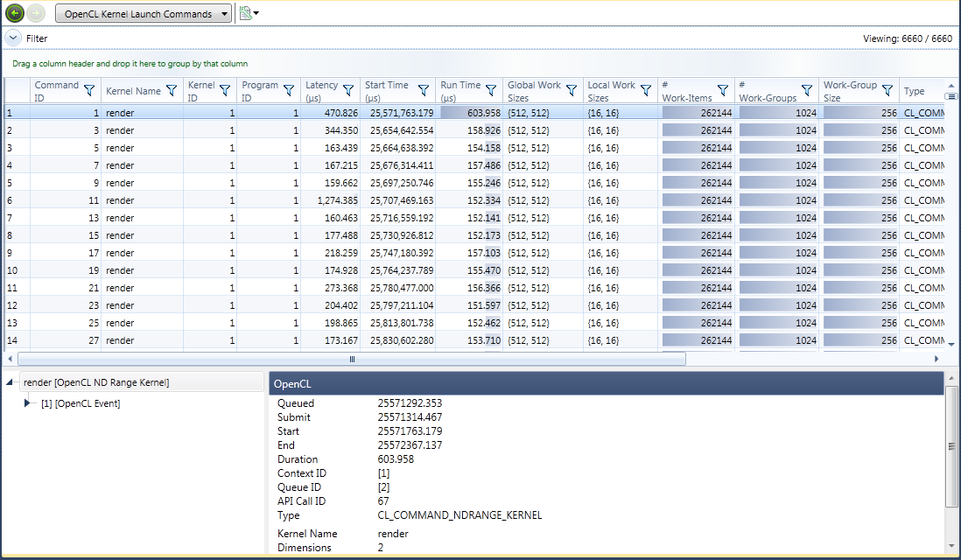
Task: Expand the [1] [OpenCL Event] node
Action: tap(28, 402)
